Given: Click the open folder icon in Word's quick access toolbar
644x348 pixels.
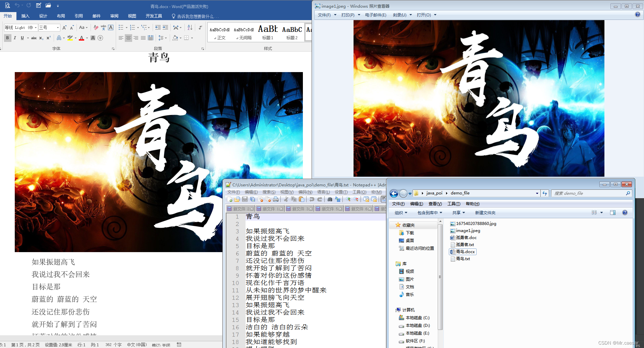Looking at the screenshot, I should 48,5.
